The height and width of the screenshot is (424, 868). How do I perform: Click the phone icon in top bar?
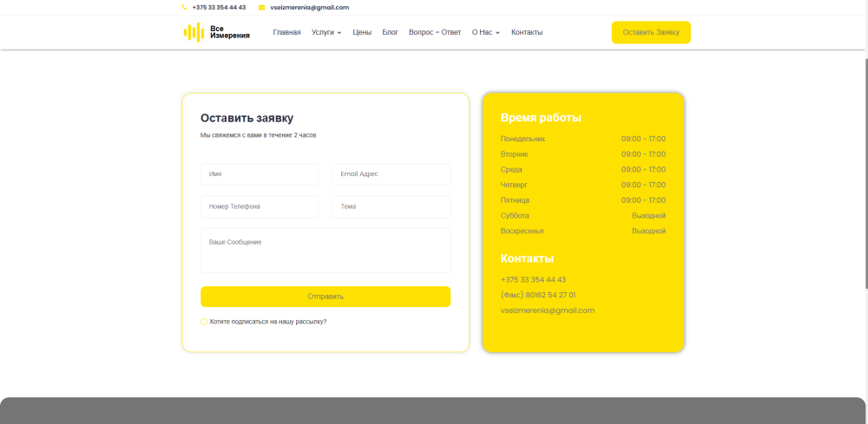184,7
